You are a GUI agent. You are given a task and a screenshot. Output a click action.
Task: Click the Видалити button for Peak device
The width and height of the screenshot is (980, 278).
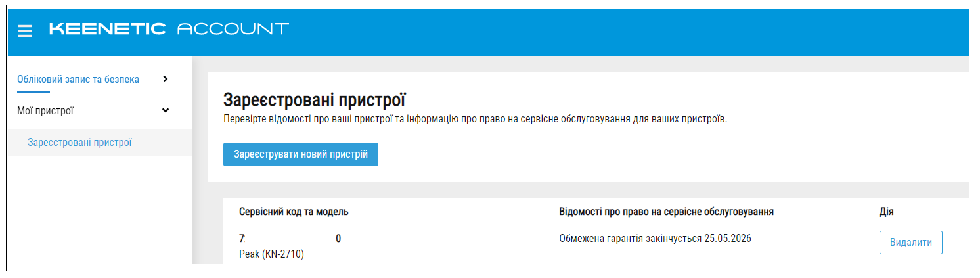click(910, 243)
